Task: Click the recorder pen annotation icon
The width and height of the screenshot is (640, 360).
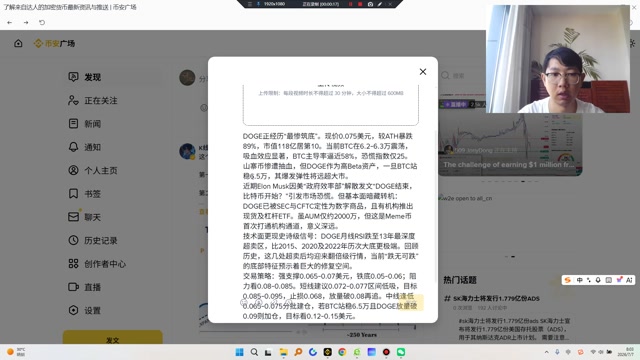Action: [380, 4]
